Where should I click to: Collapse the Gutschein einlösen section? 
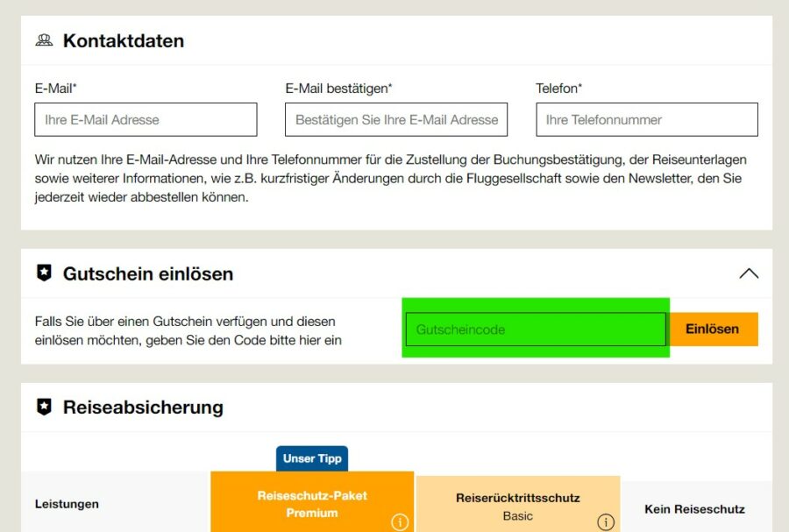click(x=750, y=273)
